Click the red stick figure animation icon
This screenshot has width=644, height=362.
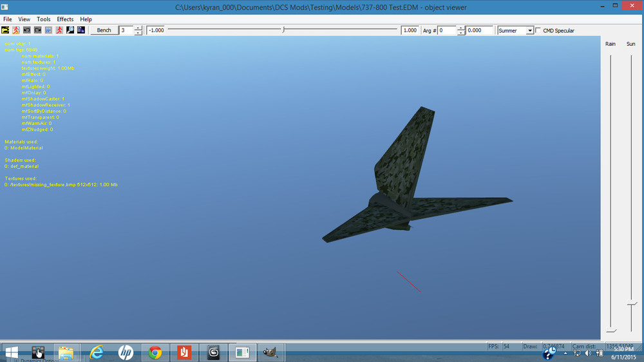59,30
